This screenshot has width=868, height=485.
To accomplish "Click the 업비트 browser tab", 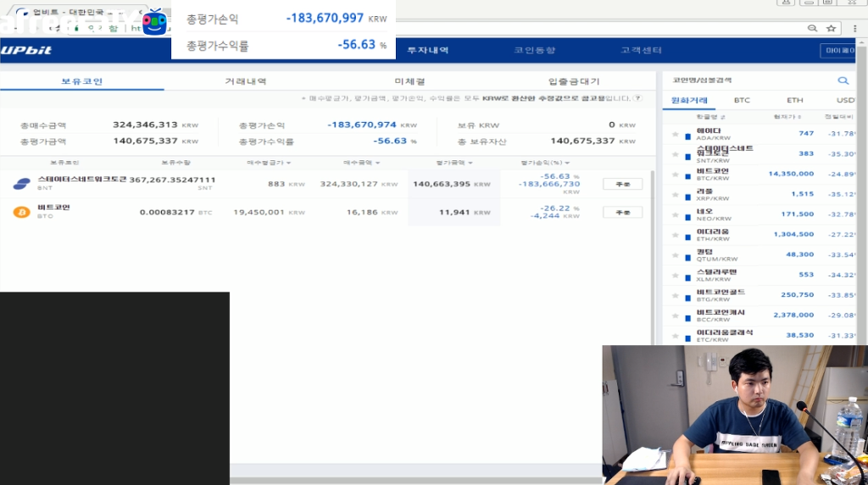I will click(x=77, y=12).
